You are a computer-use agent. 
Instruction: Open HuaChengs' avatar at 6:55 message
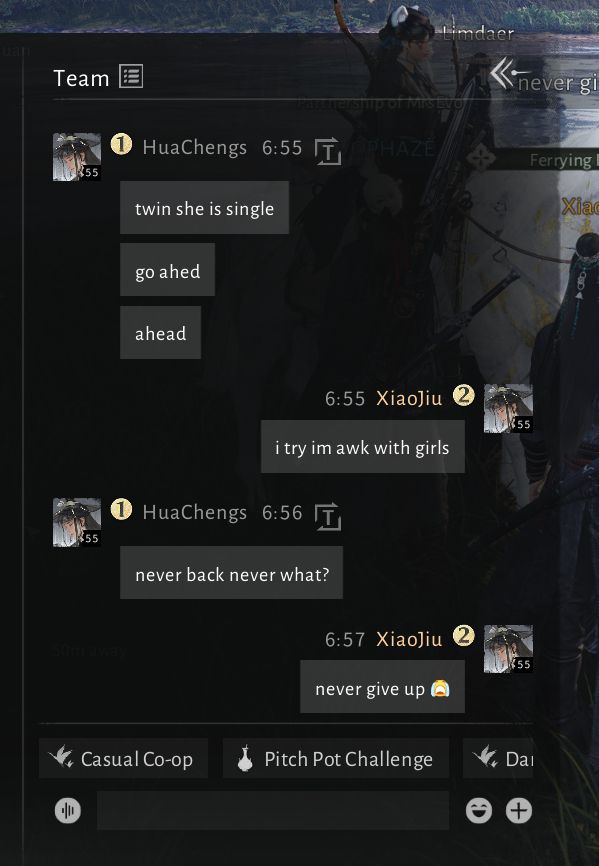tap(77, 157)
